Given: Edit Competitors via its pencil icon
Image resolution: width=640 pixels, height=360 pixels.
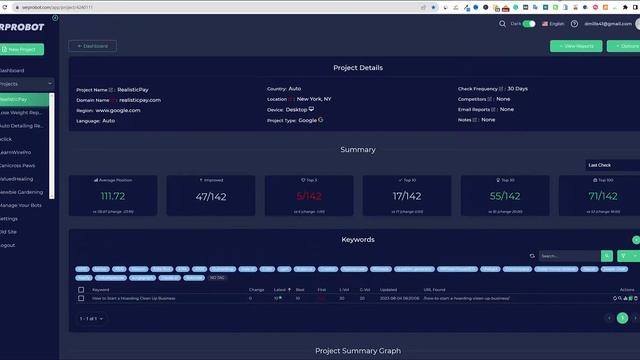Looking at the screenshot, I should [489, 99].
